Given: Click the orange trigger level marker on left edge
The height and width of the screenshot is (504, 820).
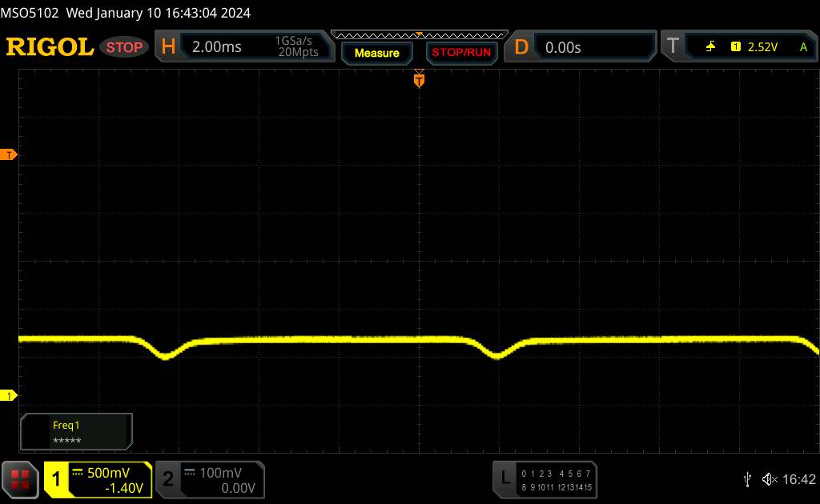Looking at the screenshot, I should click(x=8, y=154).
